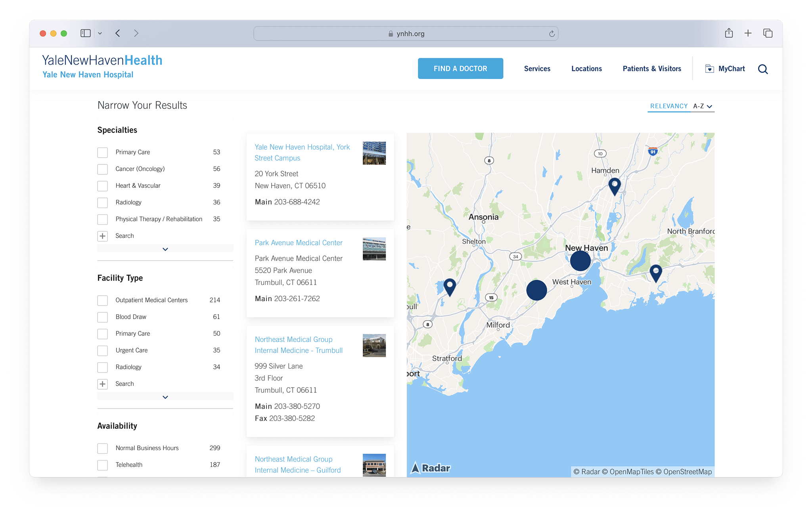This screenshot has width=812, height=516.
Task: Click the site search magnifier icon
Action: pyautogui.click(x=763, y=69)
